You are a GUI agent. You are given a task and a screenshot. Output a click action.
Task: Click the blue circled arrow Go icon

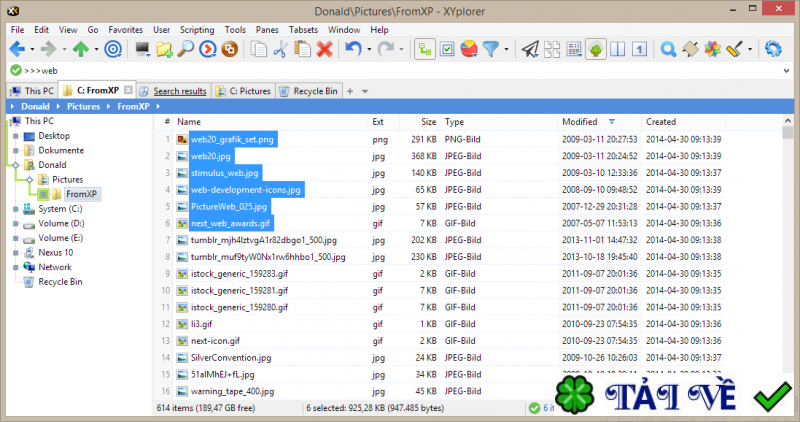point(208,49)
